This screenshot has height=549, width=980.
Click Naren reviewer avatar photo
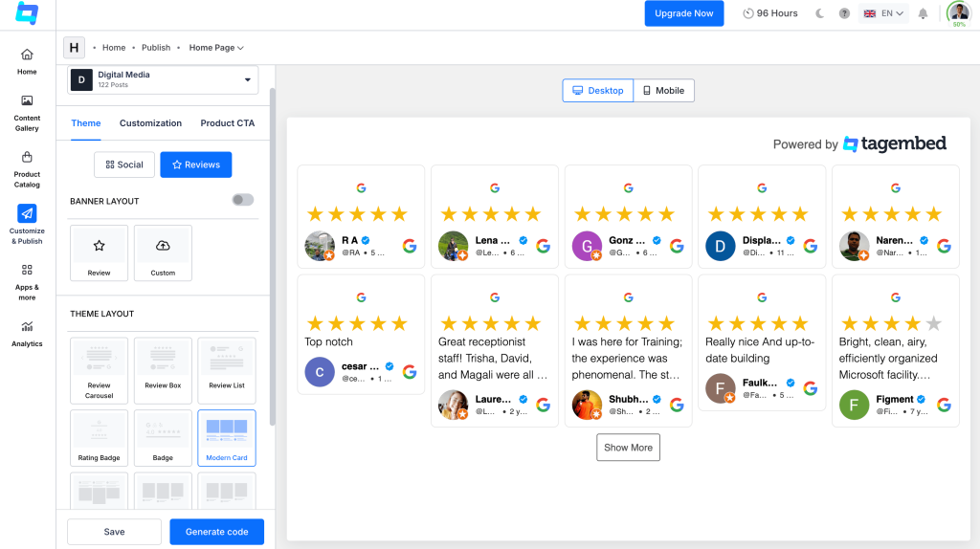point(855,246)
